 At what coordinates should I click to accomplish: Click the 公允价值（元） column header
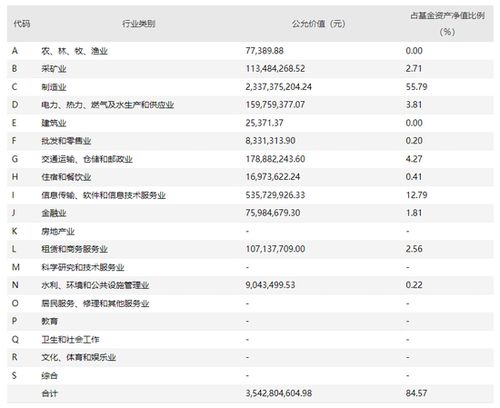click(x=319, y=24)
